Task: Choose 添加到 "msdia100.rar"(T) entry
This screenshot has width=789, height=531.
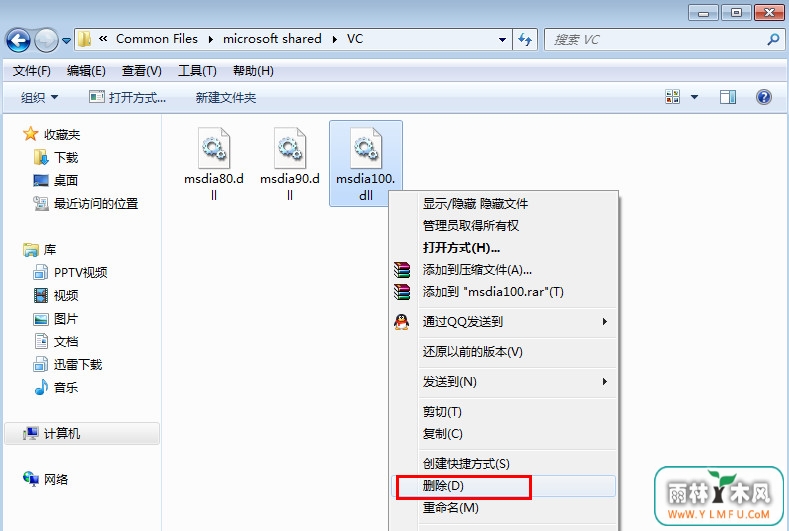Action: coord(503,292)
